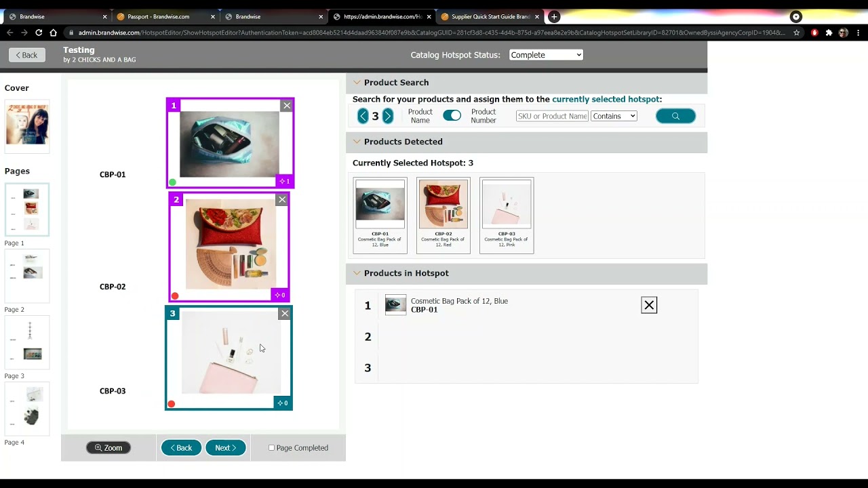The image size is (868, 488).
Task: Click the hotspot 1 product count badge
Action: pos(285,181)
